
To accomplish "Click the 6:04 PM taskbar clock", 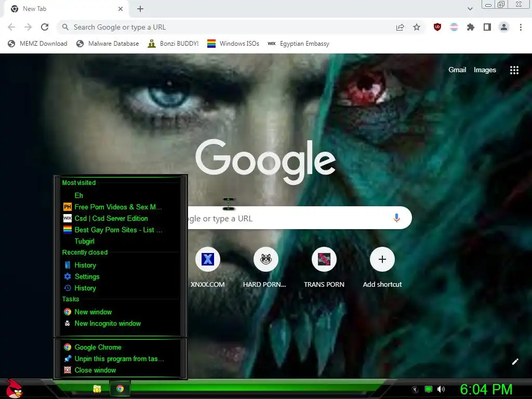I will (x=486, y=389).
